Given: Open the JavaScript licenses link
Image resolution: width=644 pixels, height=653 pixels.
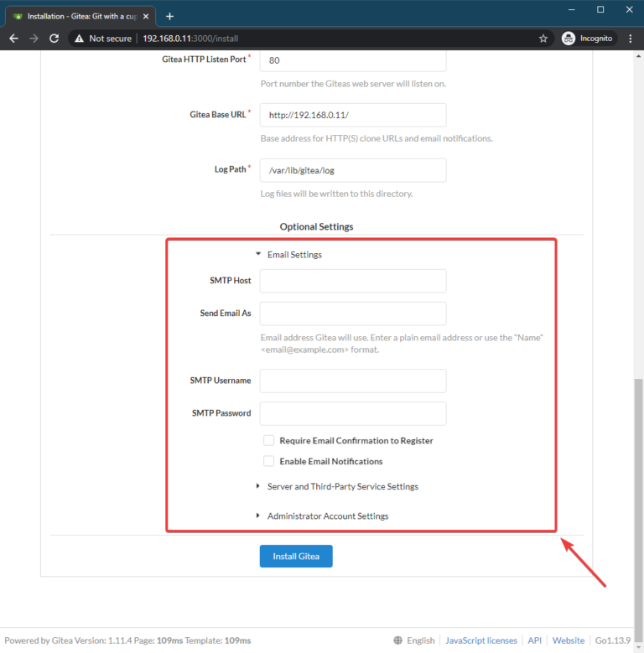Looking at the screenshot, I should 481,640.
